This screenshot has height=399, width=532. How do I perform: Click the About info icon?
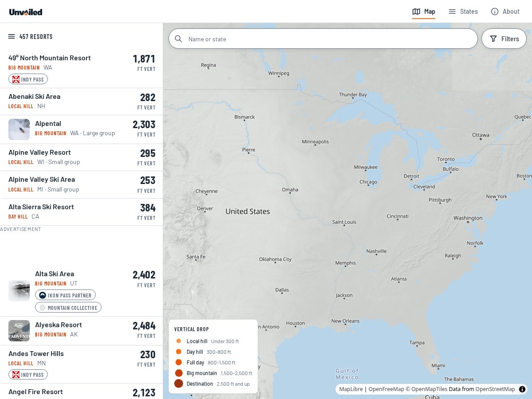pos(495,12)
